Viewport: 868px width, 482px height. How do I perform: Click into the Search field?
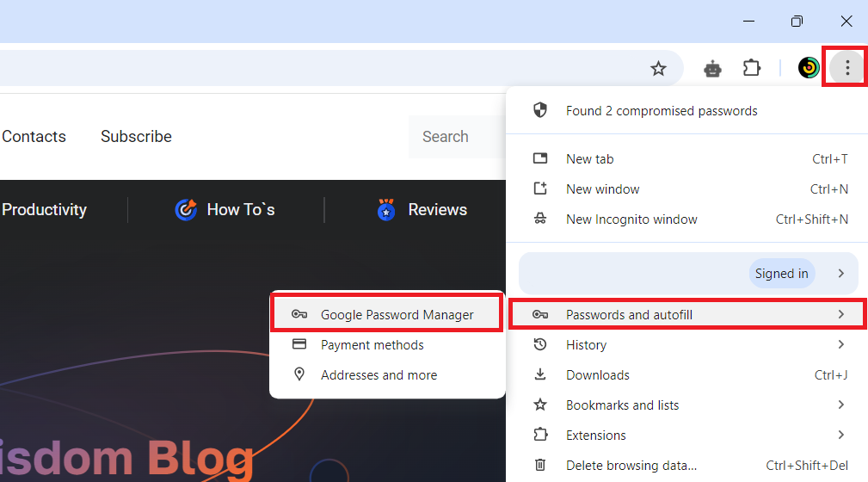click(x=458, y=137)
